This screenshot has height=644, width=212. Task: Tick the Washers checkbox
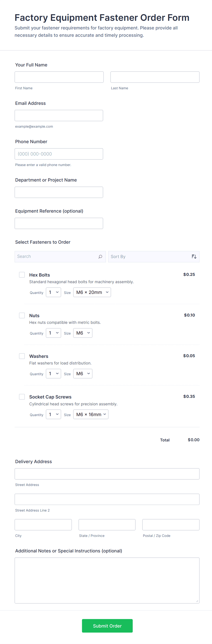(x=22, y=356)
